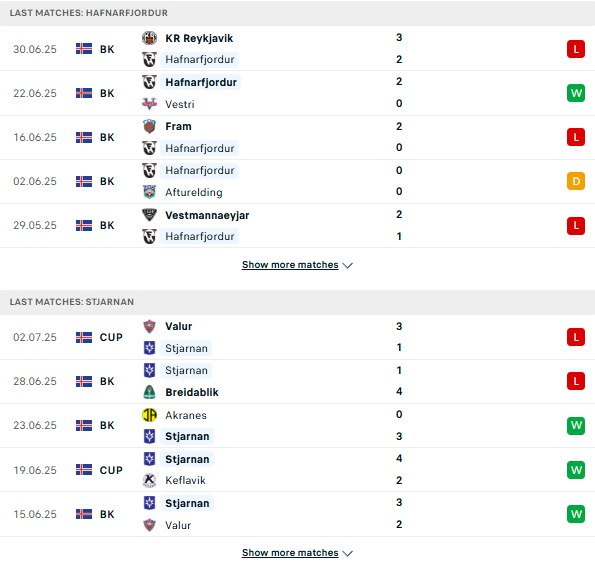Viewport: 595px width, 566px height.
Task: Click the Vestmannaeyjar club logo
Action: pyautogui.click(x=149, y=215)
